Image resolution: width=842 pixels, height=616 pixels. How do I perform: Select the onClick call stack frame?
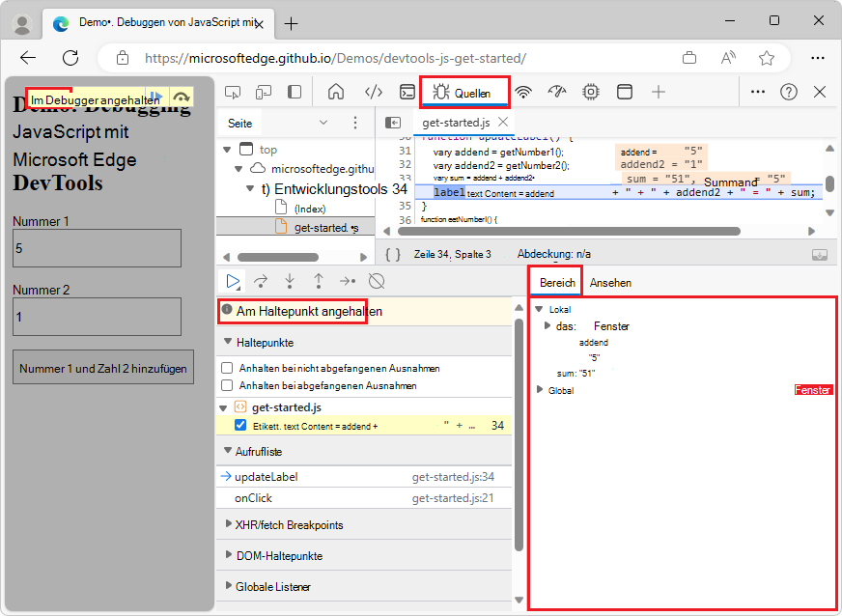click(x=364, y=498)
